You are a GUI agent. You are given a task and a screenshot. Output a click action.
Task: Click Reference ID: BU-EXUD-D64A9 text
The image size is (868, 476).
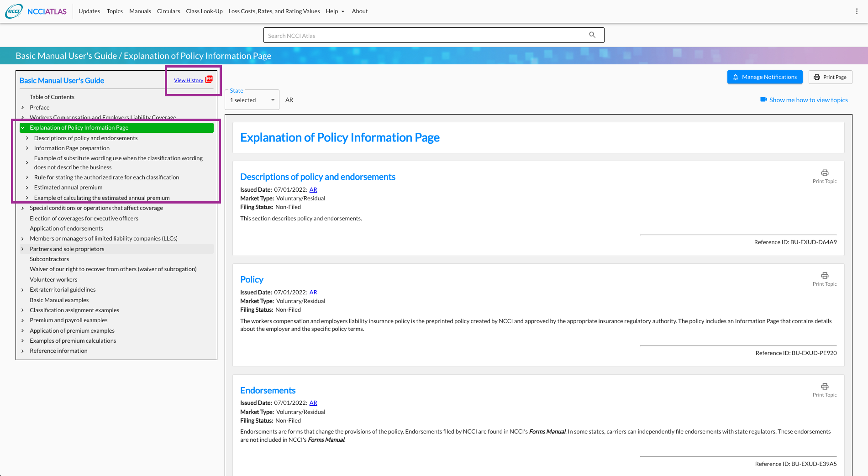[795, 242]
